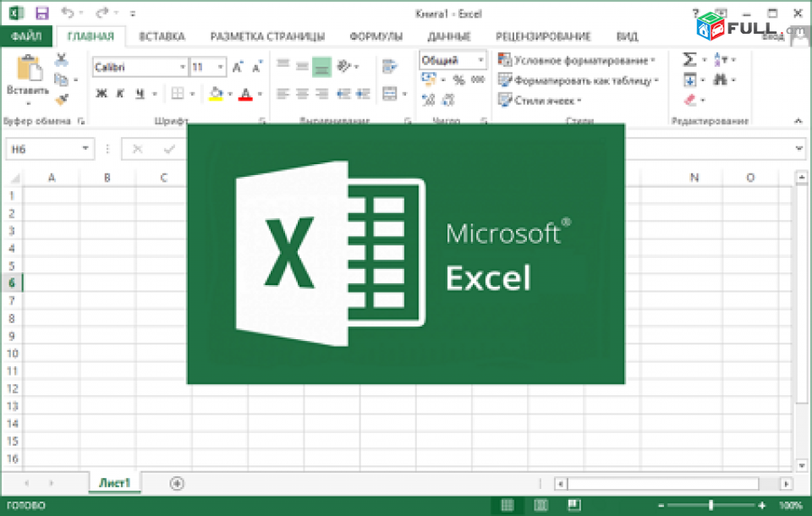Open Форматировать как таблицу menu
The width and height of the screenshot is (812, 516).
point(578,80)
